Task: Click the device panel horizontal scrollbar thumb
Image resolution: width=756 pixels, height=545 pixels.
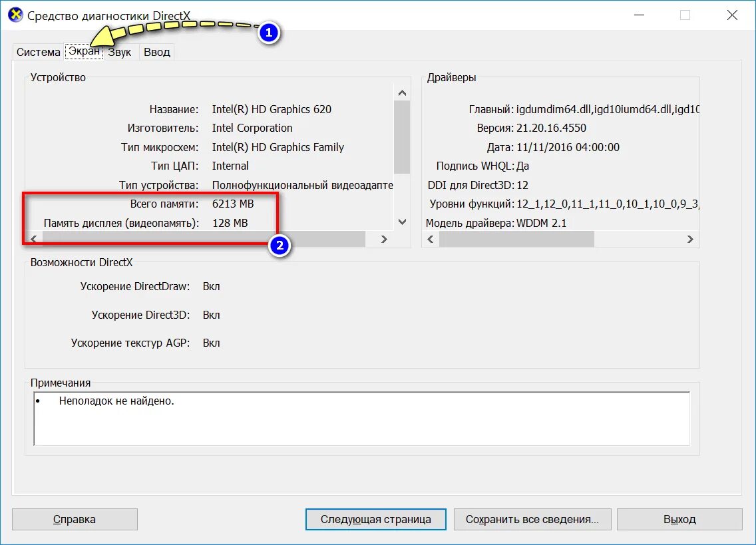Action: (x=204, y=239)
